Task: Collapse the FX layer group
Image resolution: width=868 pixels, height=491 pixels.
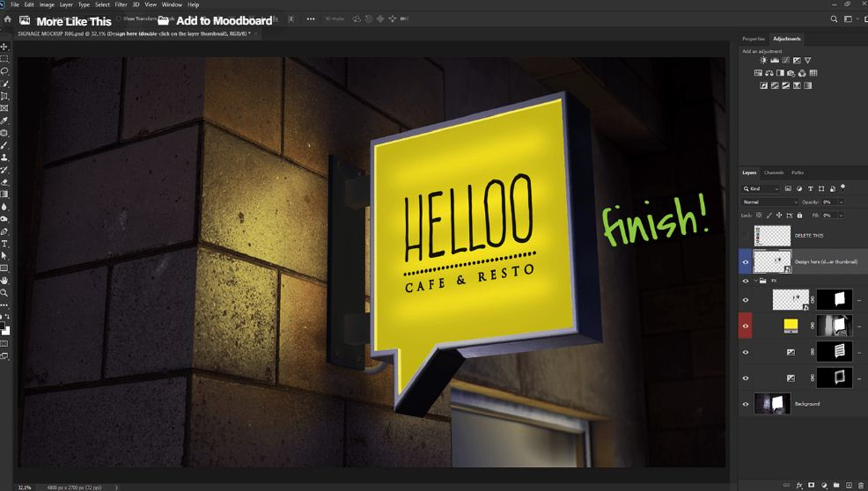Action: click(x=754, y=282)
